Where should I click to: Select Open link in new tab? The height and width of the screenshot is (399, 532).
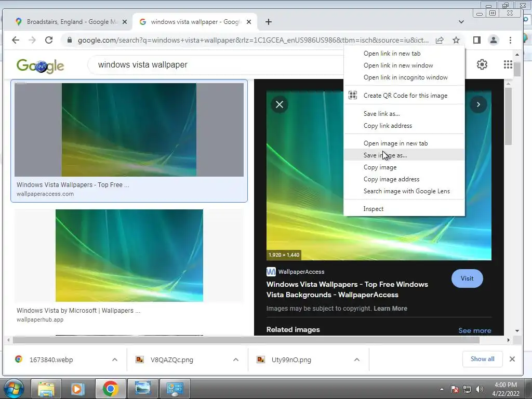404,54
